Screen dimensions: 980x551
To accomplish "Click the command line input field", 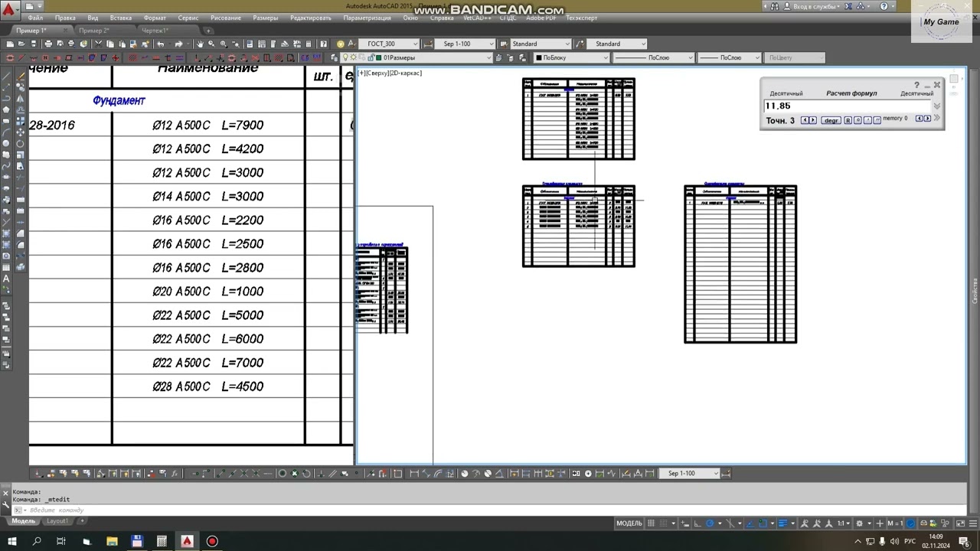I will pos(490,510).
